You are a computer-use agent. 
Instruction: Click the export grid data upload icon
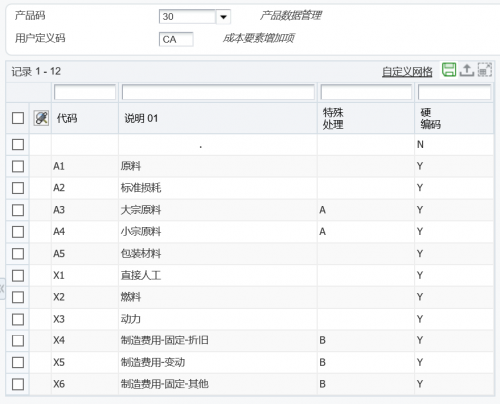[467, 70]
